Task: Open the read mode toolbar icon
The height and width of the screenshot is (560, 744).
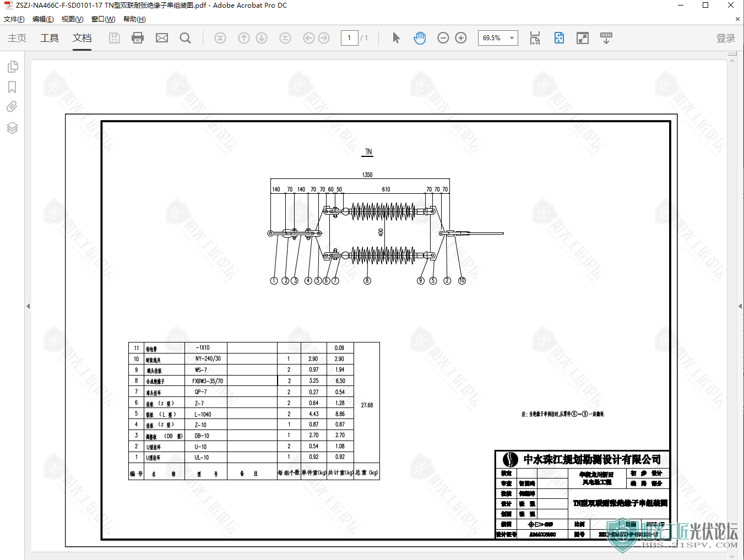Action: click(606, 38)
